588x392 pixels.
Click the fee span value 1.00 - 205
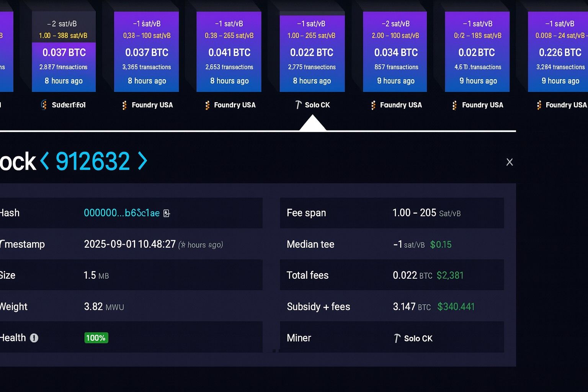tap(414, 213)
